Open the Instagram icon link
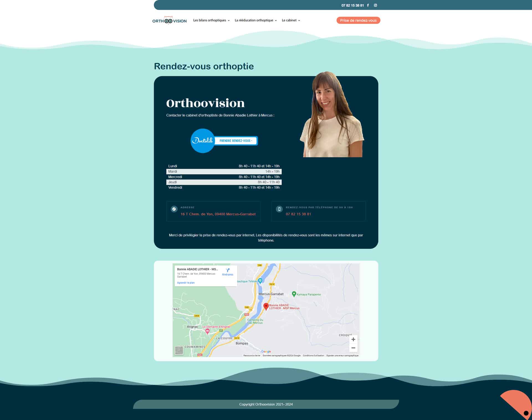532x420 pixels. (x=375, y=5)
